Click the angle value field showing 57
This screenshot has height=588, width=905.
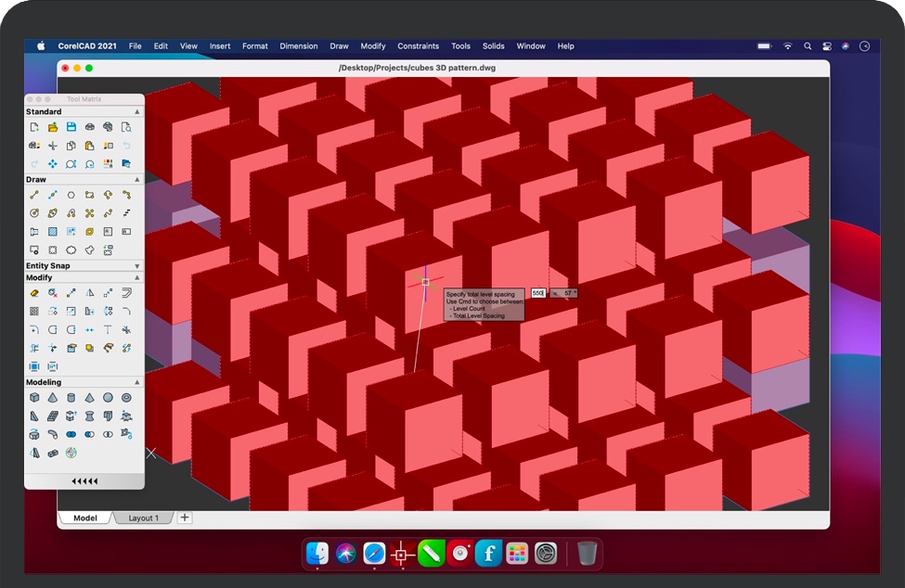[563, 293]
